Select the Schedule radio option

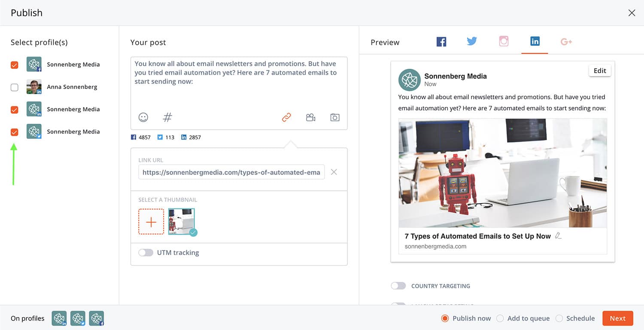[559, 318]
